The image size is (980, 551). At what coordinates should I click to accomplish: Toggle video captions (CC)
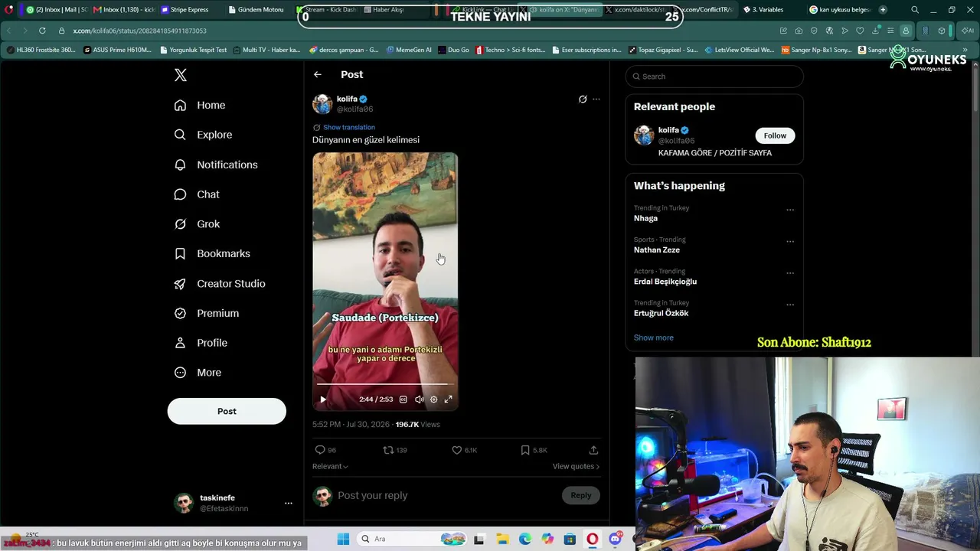pyautogui.click(x=403, y=399)
